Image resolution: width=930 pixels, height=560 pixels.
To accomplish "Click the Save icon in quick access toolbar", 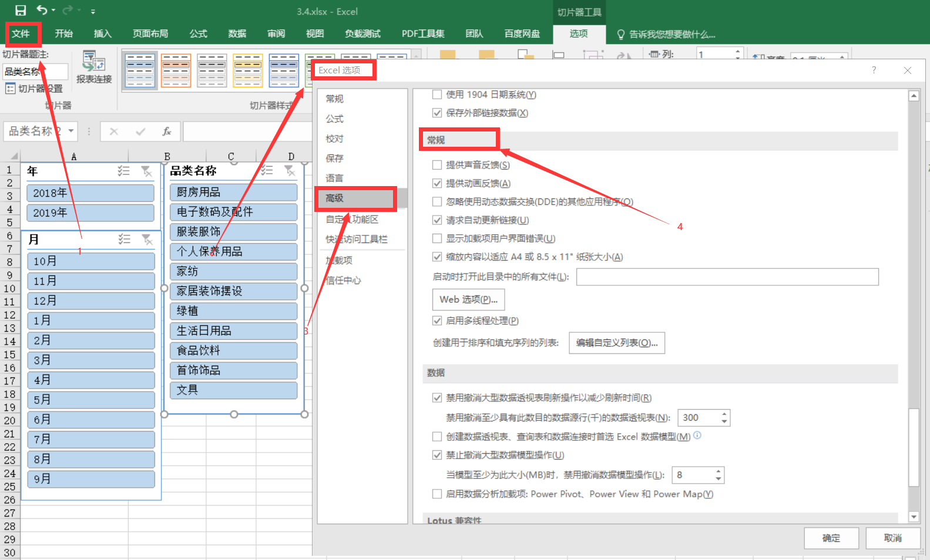I will pyautogui.click(x=21, y=10).
